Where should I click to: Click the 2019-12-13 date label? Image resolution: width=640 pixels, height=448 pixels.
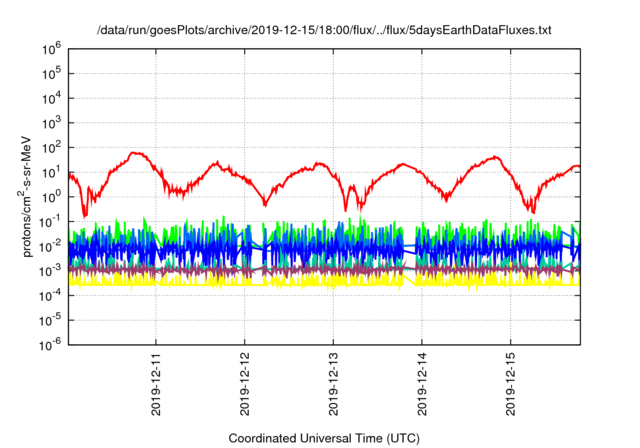coord(333,384)
